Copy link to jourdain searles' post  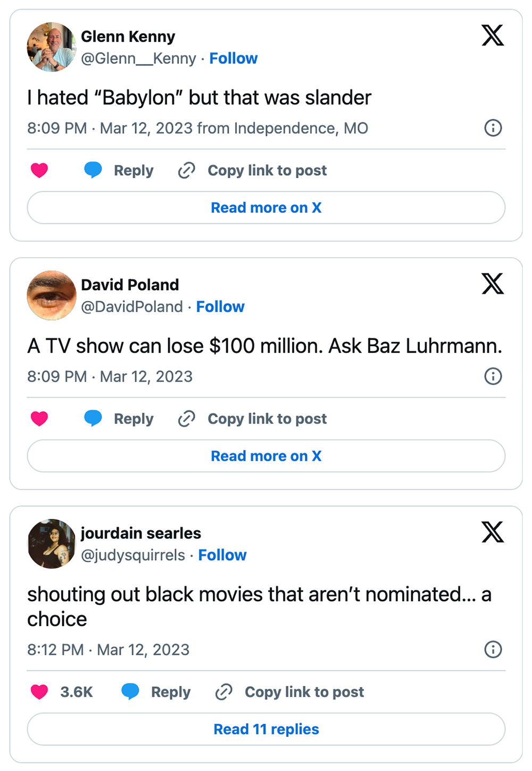click(290, 692)
